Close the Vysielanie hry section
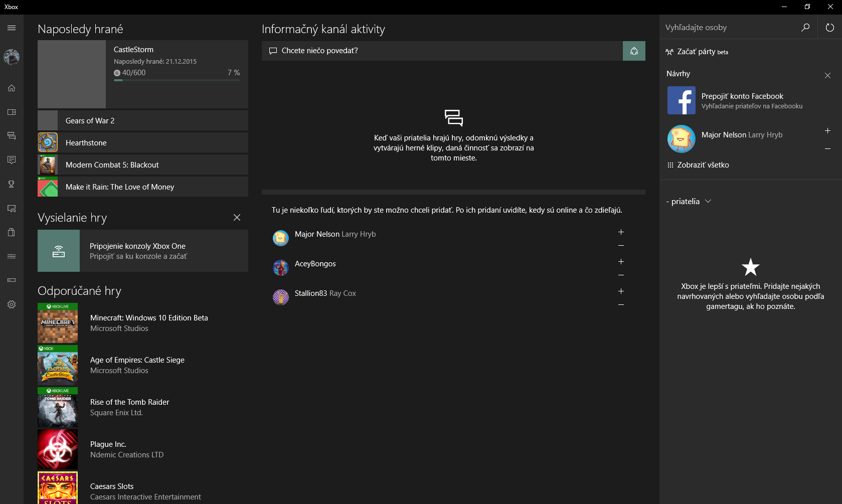Screen dimensions: 842x504 (237, 217)
